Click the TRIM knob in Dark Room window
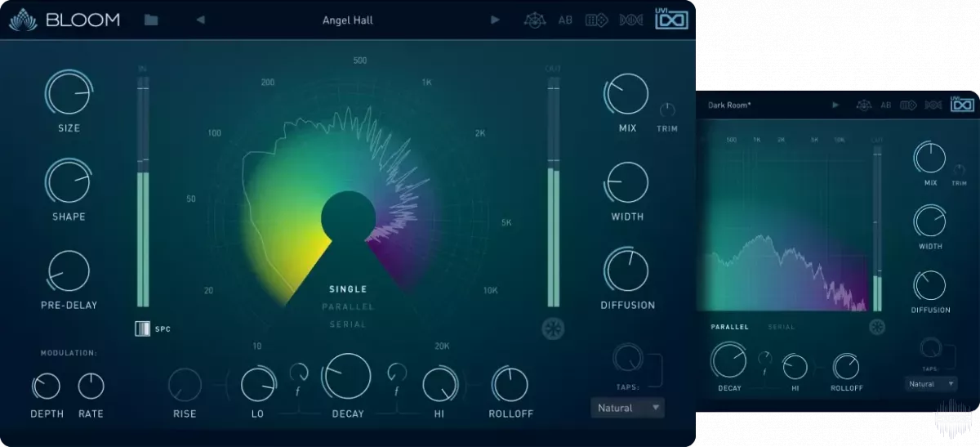Viewport: 980px width, 447px height. coord(959,170)
